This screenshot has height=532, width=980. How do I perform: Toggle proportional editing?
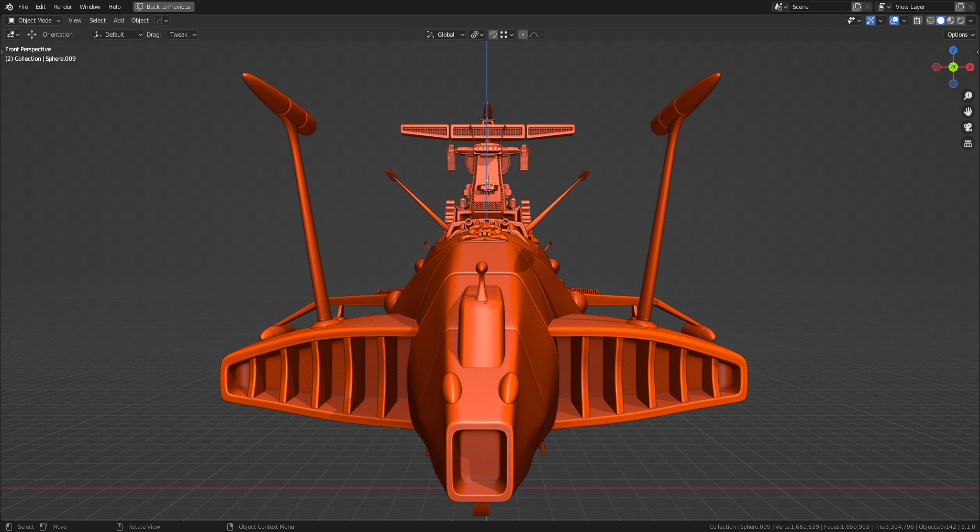pos(523,35)
